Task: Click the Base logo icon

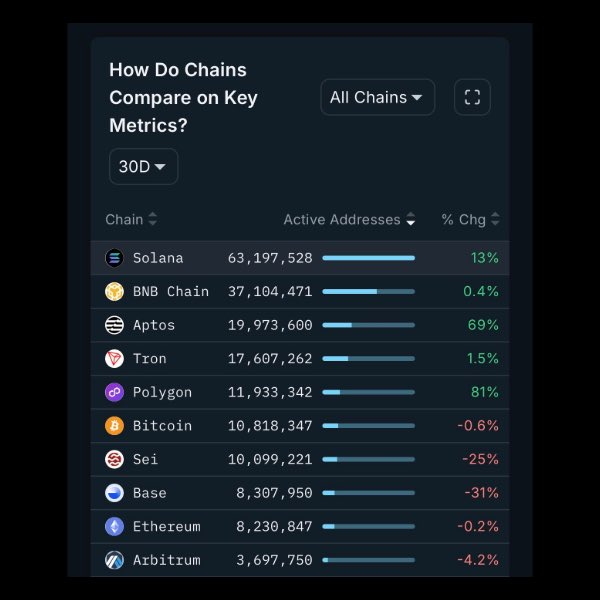Action: click(x=114, y=493)
